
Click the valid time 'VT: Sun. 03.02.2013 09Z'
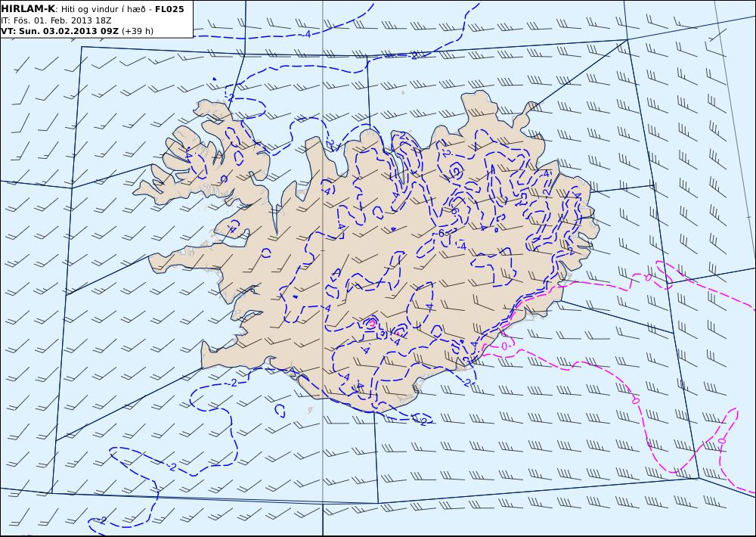pyautogui.click(x=60, y=31)
